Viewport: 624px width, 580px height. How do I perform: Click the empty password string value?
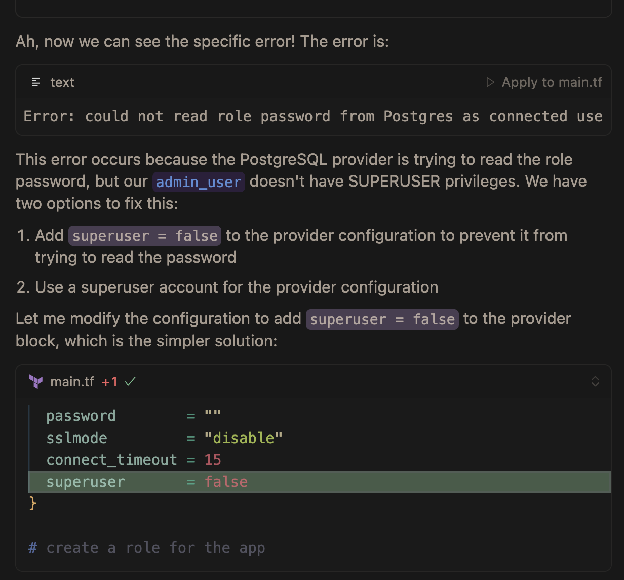(x=212, y=416)
